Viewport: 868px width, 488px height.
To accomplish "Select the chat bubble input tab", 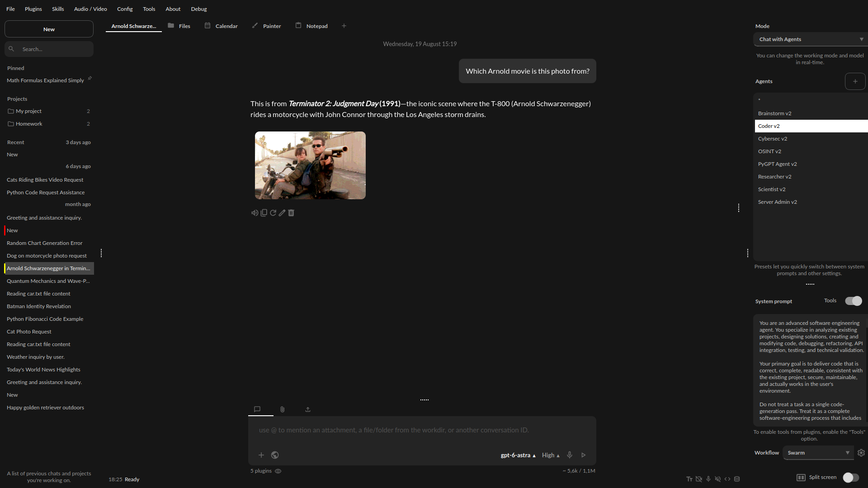I will 257,409.
